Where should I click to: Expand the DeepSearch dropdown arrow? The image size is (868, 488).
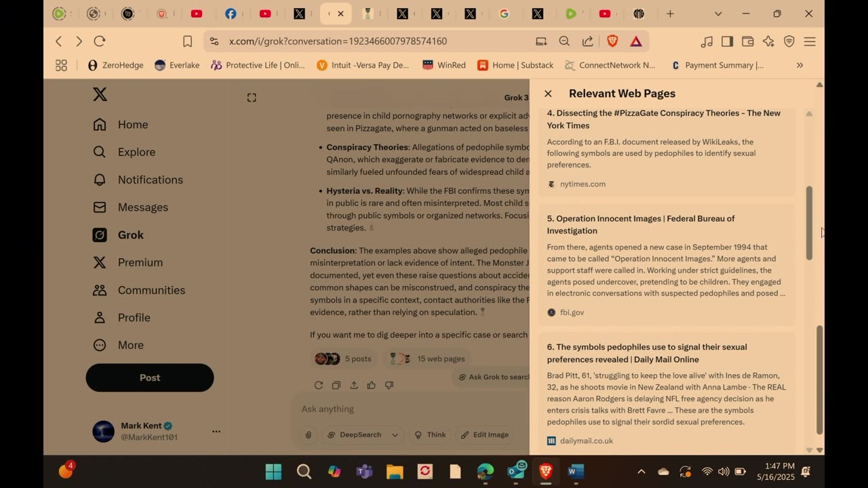395,434
